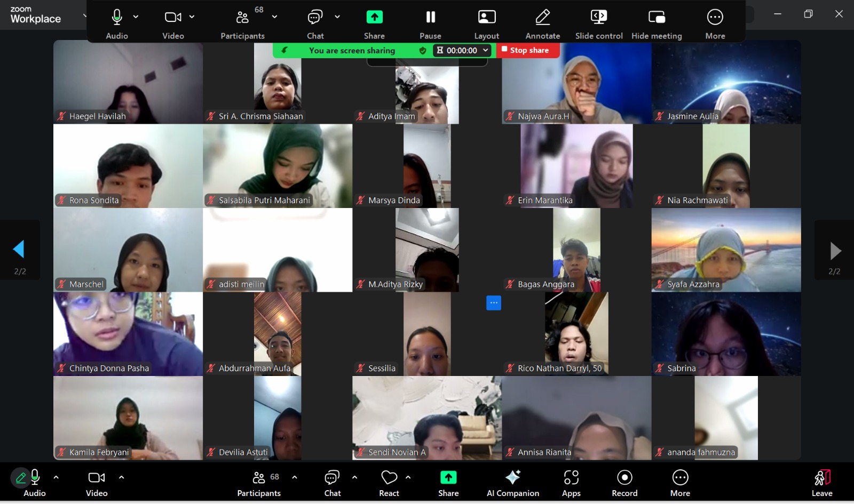Click the Leave meeting icon

pos(821,478)
